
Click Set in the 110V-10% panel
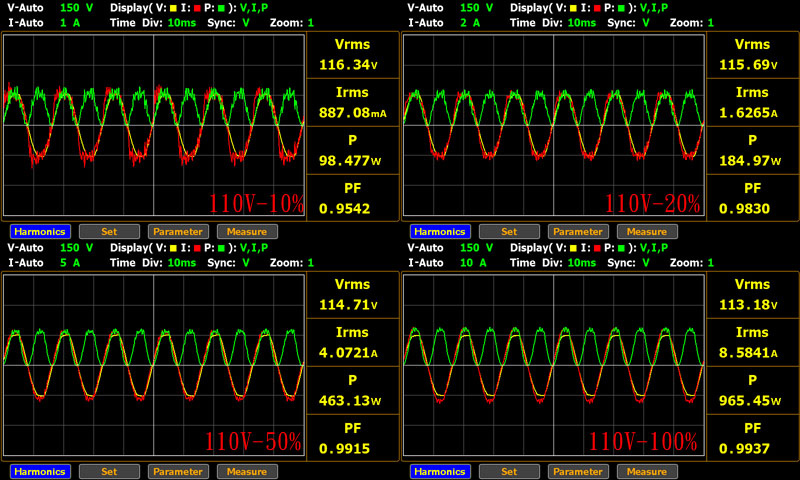109,232
